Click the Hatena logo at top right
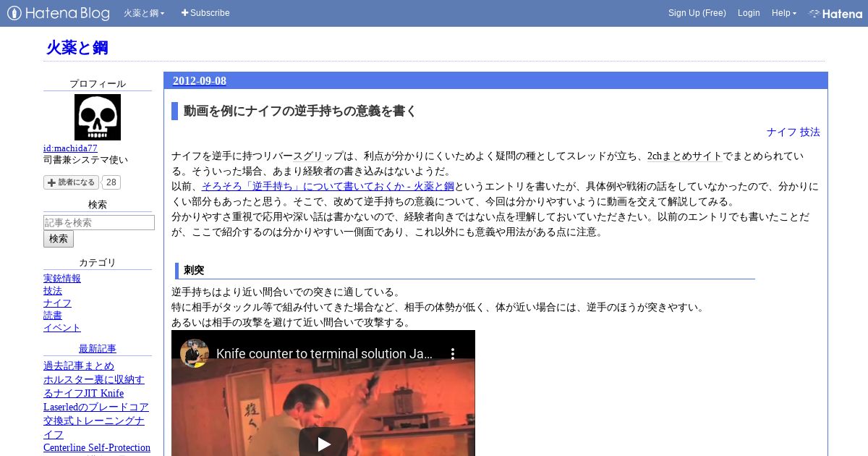This screenshot has width=868, height=456. click(835, 13)
